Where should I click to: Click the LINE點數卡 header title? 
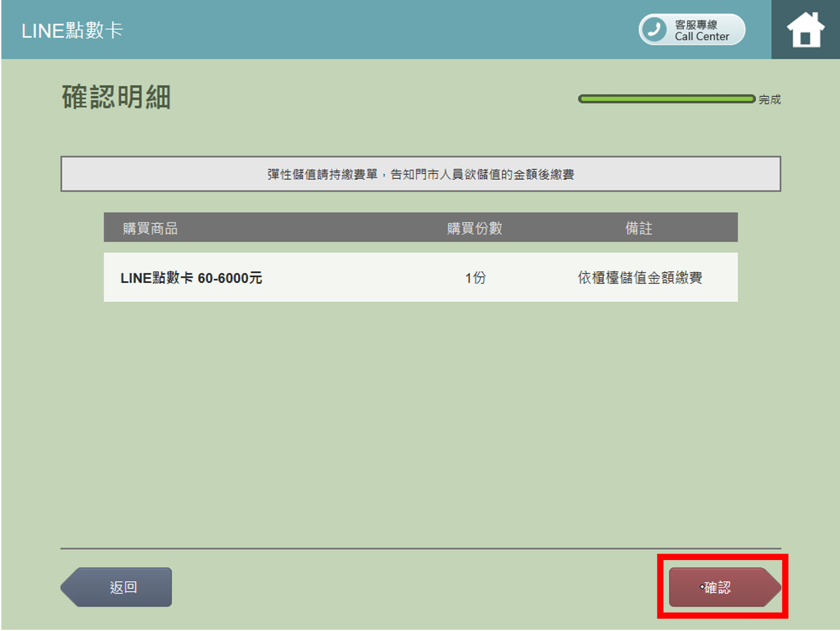tap(72, 30)
